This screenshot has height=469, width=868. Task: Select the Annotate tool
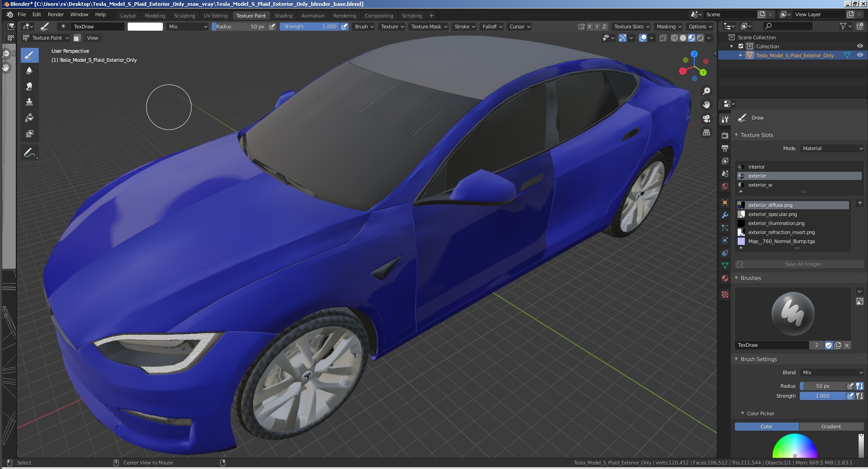coord(29,153)
